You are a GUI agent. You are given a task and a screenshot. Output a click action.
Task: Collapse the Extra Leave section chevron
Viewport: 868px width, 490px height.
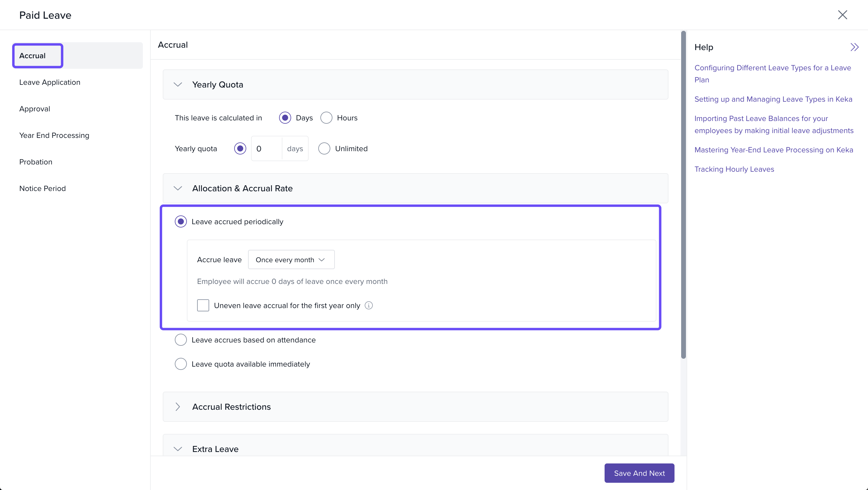tap(178, 449)
